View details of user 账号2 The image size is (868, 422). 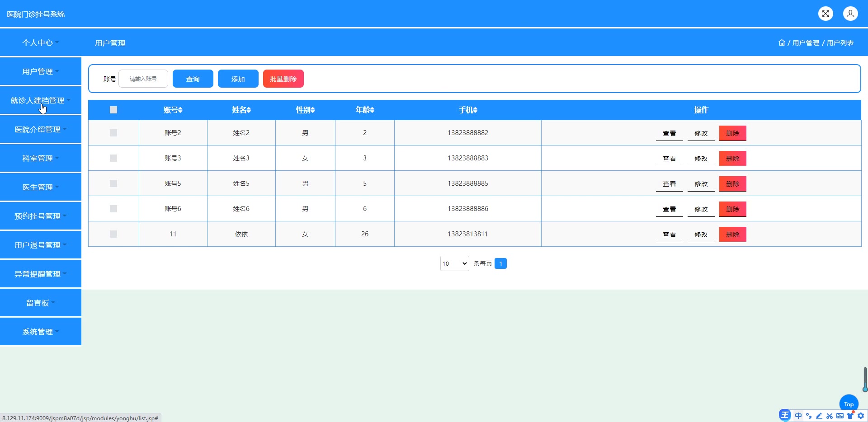[x=670, y=133]
